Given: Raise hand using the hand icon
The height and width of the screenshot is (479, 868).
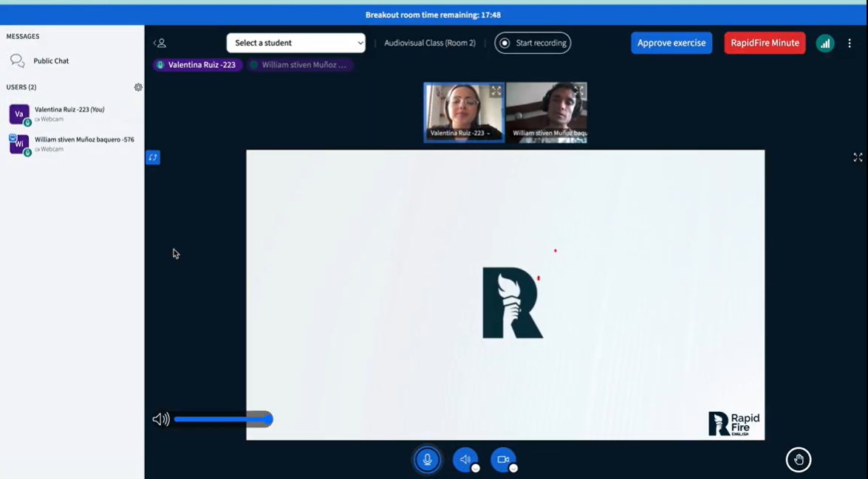Looking at the screenshot, I should coord(799,460).
